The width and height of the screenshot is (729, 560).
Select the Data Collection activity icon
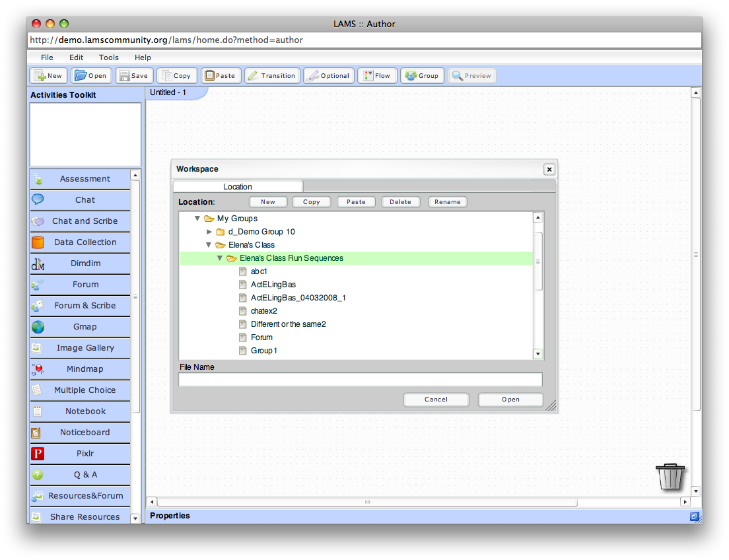[x=38, y=242]
